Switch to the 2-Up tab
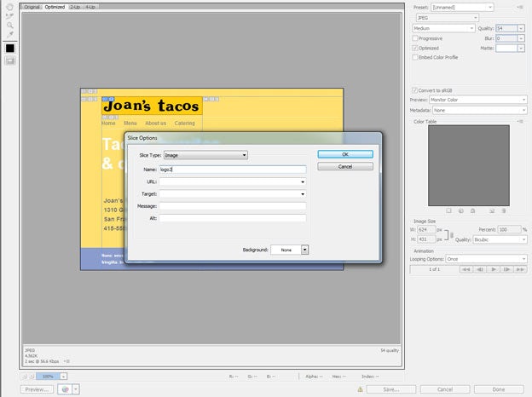This screenshot has height=397, width=532. coord(74,6)
